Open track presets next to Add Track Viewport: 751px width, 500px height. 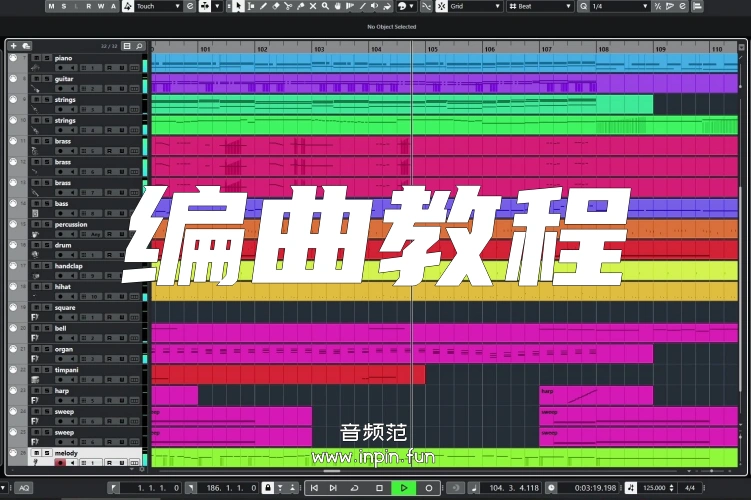click(x=26, y=46)
